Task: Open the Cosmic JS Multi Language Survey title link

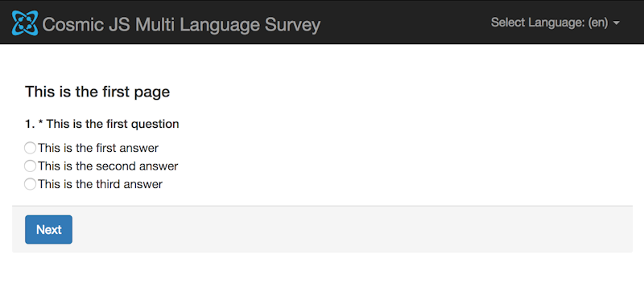Action: coord(181,25)
